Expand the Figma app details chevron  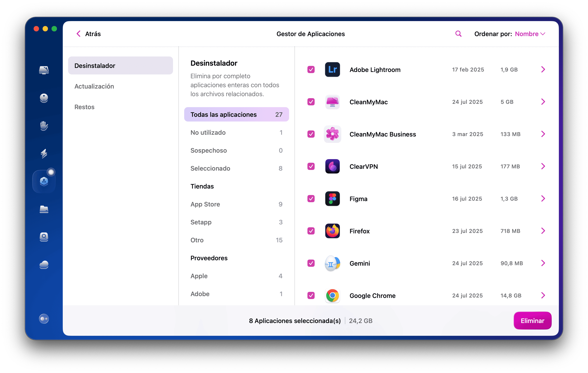(543, 199)
